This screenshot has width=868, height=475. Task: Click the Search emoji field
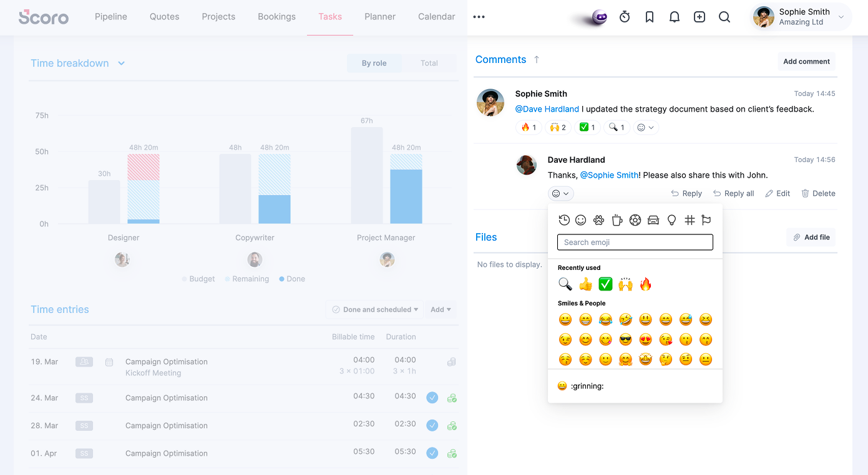point(635,242)
